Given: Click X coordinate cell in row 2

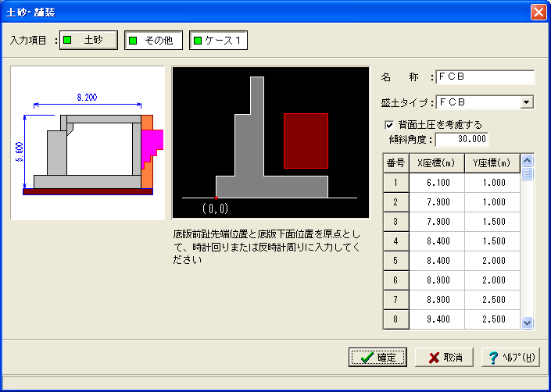Looking at the screenshot, I should click(437, 202).
